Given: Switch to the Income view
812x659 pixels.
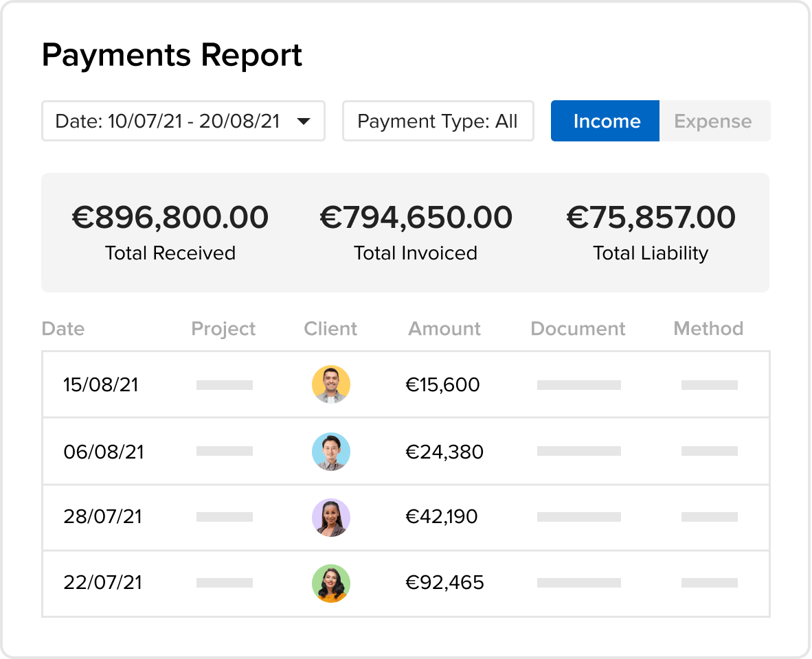Looking at the screenshot, I should 605,121.
